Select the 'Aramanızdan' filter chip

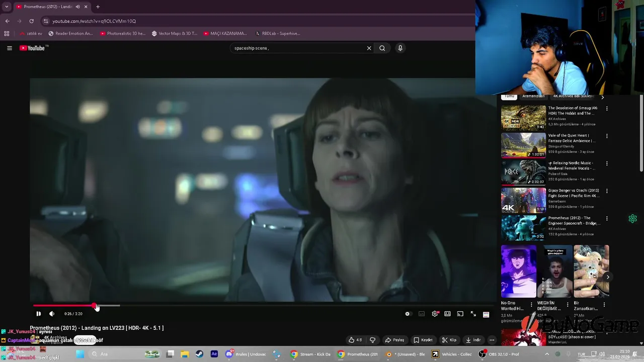pos(533,96)
